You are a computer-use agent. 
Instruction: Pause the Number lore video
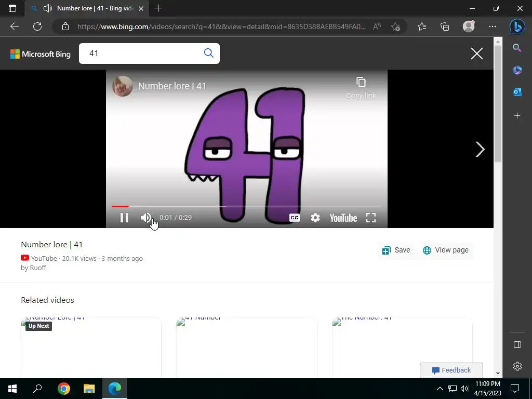point(124,218)
